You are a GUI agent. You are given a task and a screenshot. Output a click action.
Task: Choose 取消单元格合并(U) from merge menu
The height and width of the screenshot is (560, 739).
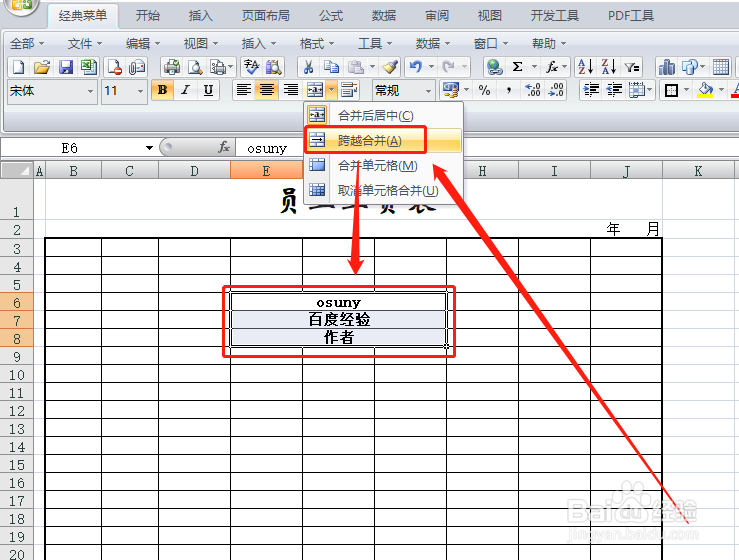pyautogui.click(x=383, y=190)
